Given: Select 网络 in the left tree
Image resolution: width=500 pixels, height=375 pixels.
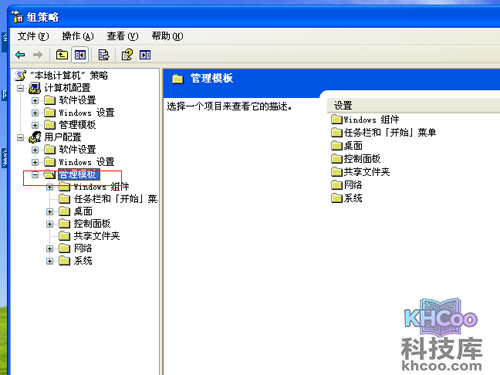Looking at the screenshot, I should (83, 248).
